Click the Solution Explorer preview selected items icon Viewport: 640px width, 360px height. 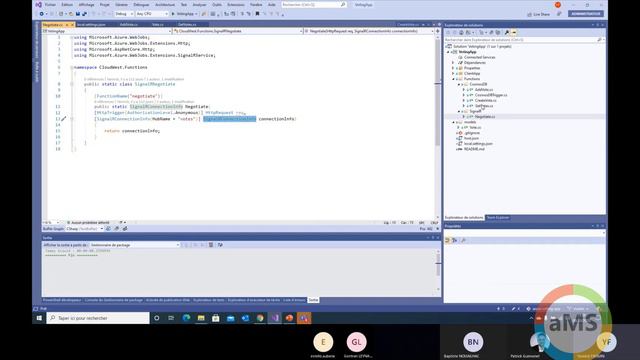pos(514,32)
